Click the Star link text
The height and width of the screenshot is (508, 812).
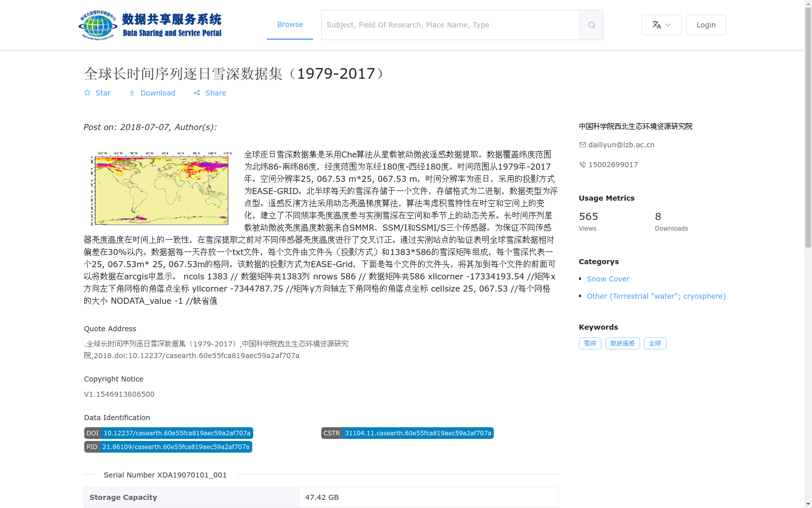point(103,93)
